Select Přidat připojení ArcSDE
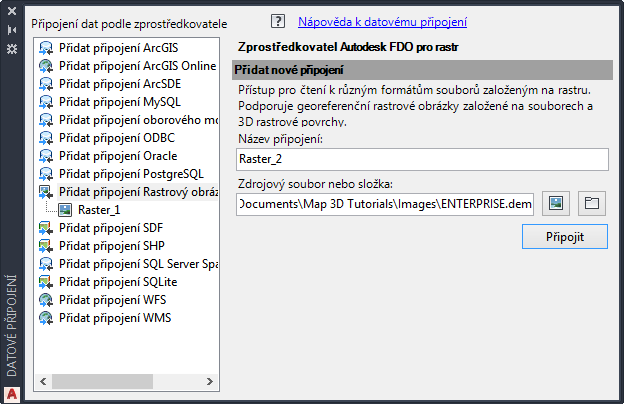This screenshot has width=624, height=404. pyautogui.click(x=120, y=84)
